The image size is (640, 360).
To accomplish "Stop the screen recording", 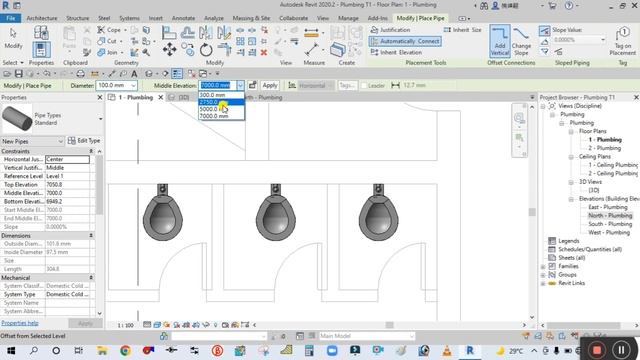I will (597, 350).
